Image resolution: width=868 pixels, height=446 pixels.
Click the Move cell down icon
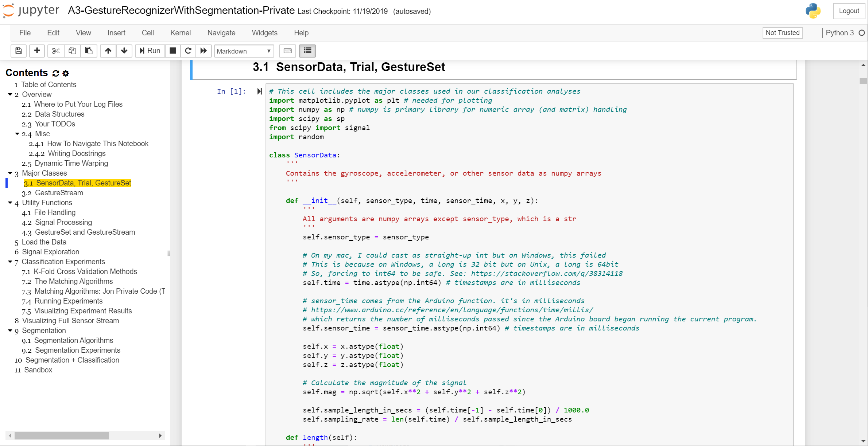point(124,51)
